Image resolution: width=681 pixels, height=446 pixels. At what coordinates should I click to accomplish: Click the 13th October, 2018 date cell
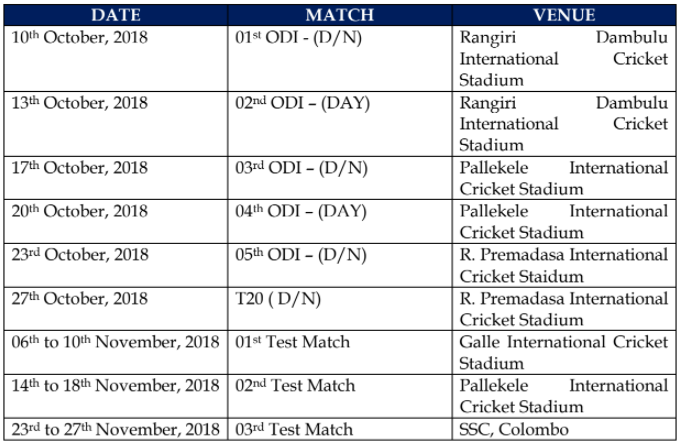[116, 124]
